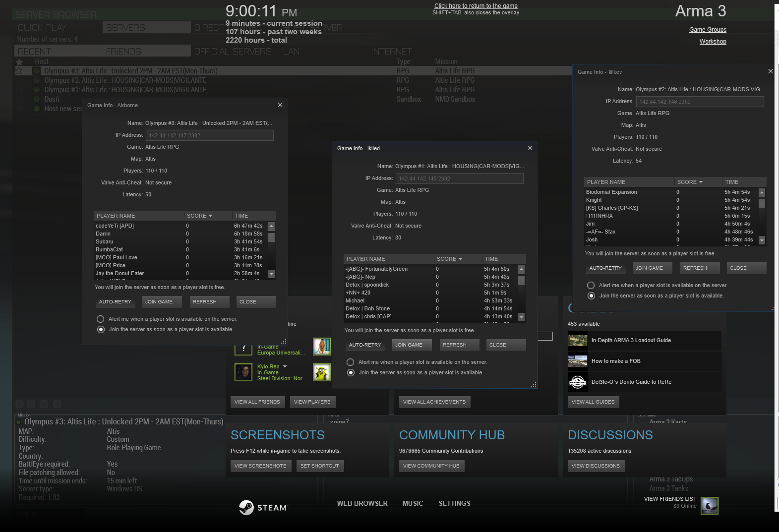Click the scroll-up arrow in Airborne player list

[x=271, y=226]
